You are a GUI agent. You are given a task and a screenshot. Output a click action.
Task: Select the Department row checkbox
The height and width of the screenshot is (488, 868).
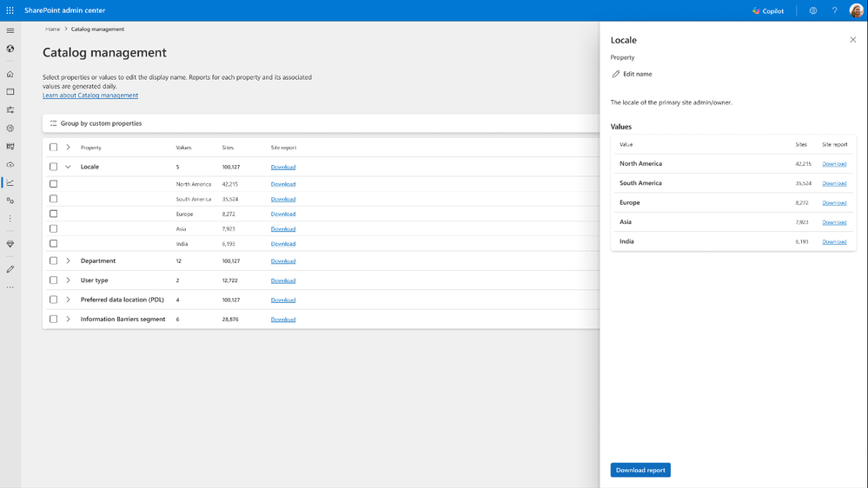pyautogui.click(x=53, y=260)
